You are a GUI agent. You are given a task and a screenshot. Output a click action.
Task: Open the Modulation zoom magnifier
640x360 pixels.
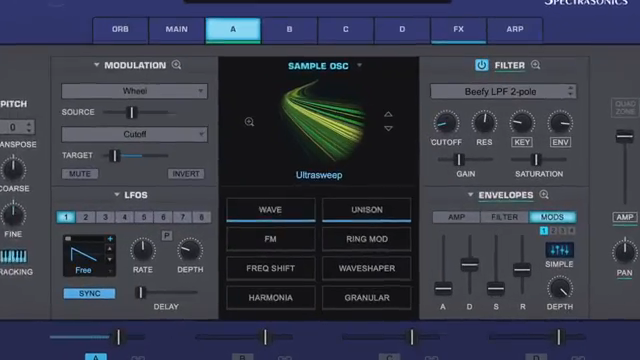(176, 65)
